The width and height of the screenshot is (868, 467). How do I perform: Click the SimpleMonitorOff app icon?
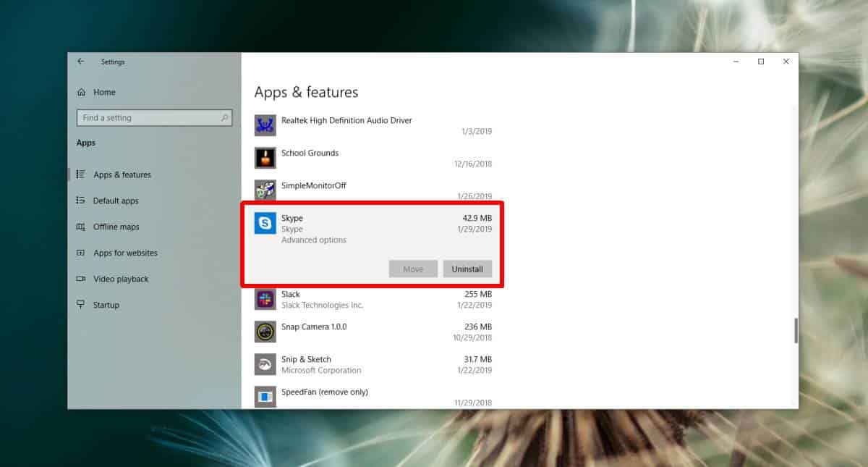pyautogui.click(x=265, y=190)
